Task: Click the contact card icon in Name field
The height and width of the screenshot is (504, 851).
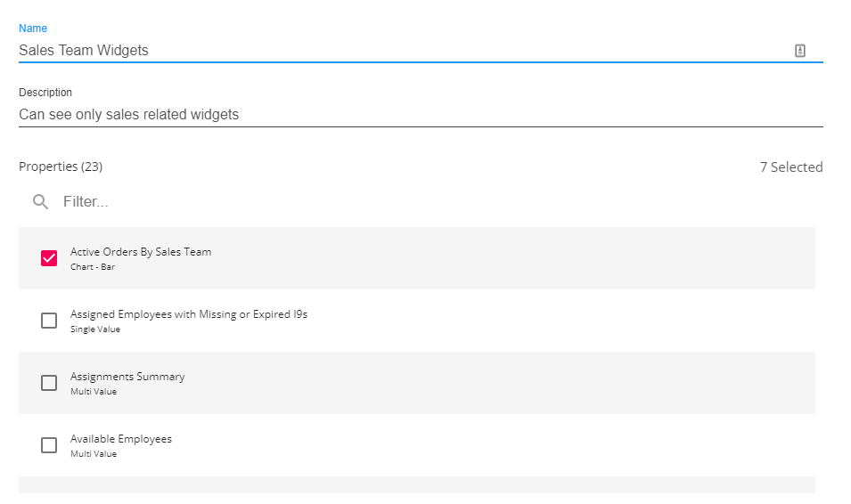Action: (x=799, y=51)
